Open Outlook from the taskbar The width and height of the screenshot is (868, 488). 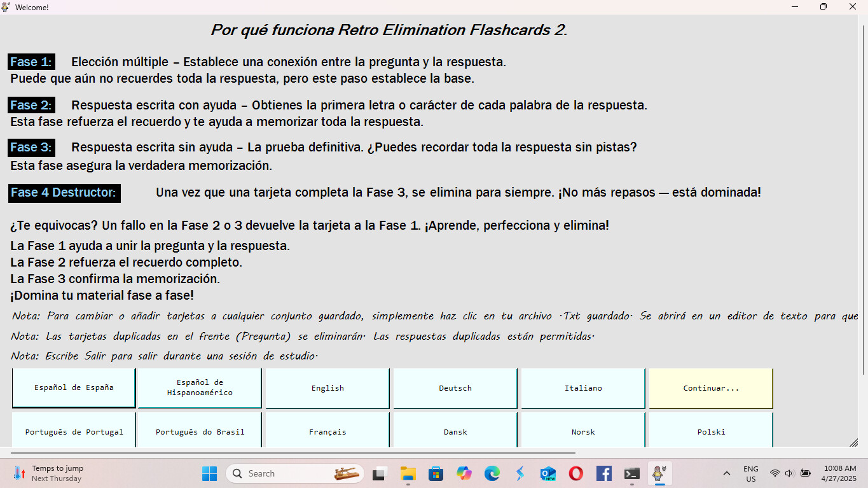pos(548,473)
